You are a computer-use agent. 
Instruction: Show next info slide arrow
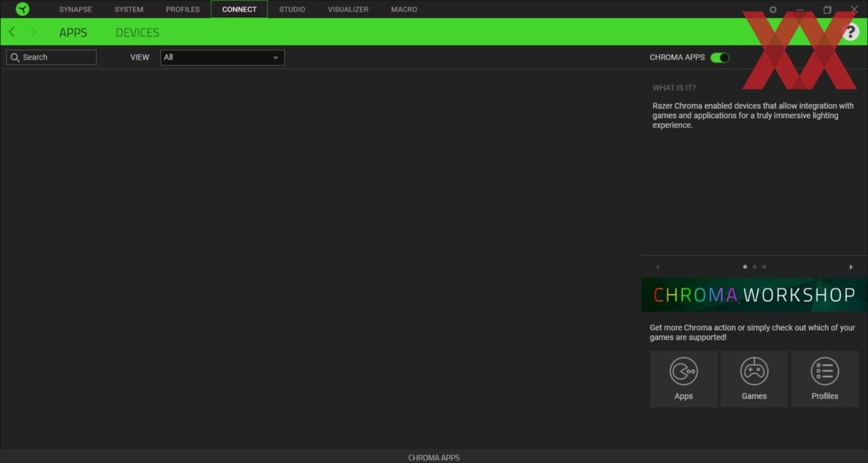[851, 267]
